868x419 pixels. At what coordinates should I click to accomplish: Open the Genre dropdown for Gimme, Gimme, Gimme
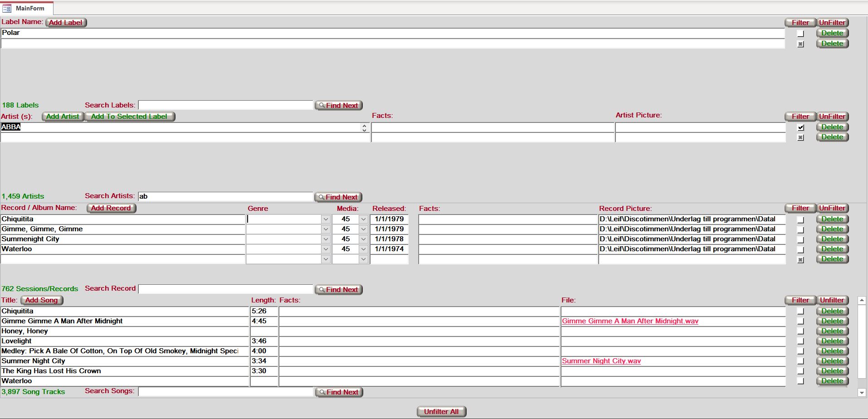coord(326,229)
